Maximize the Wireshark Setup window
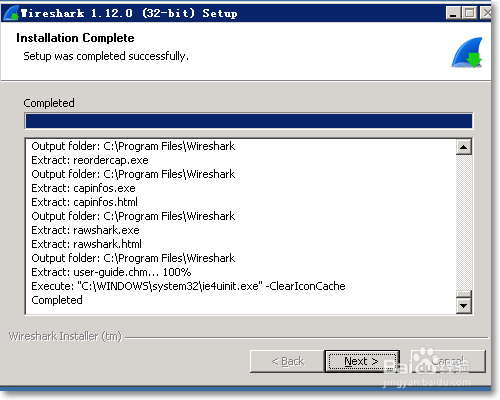This screenshot has height=400, width=500. [470, 13]
